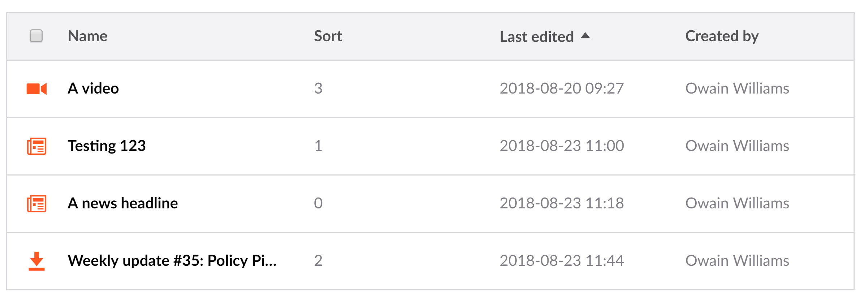Sort by Last edited column header
This screenshot has width=868, height=303.
pyautogui.click(x=536, y=36)
